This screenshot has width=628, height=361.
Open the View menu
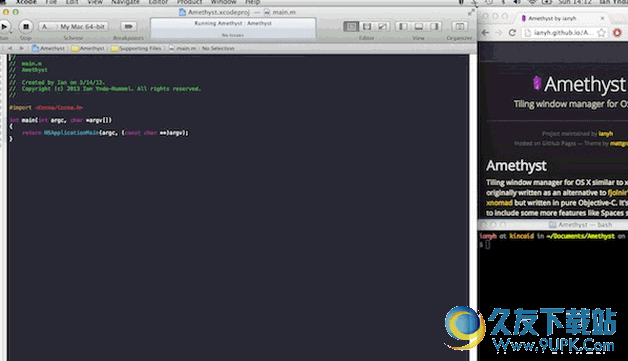tap(95, 2)
